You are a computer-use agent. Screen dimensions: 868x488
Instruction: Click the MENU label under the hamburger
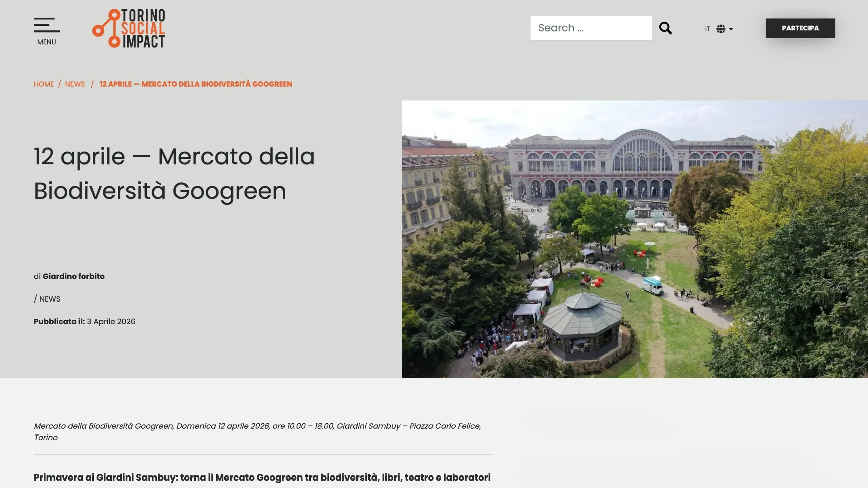coord(47,42)
